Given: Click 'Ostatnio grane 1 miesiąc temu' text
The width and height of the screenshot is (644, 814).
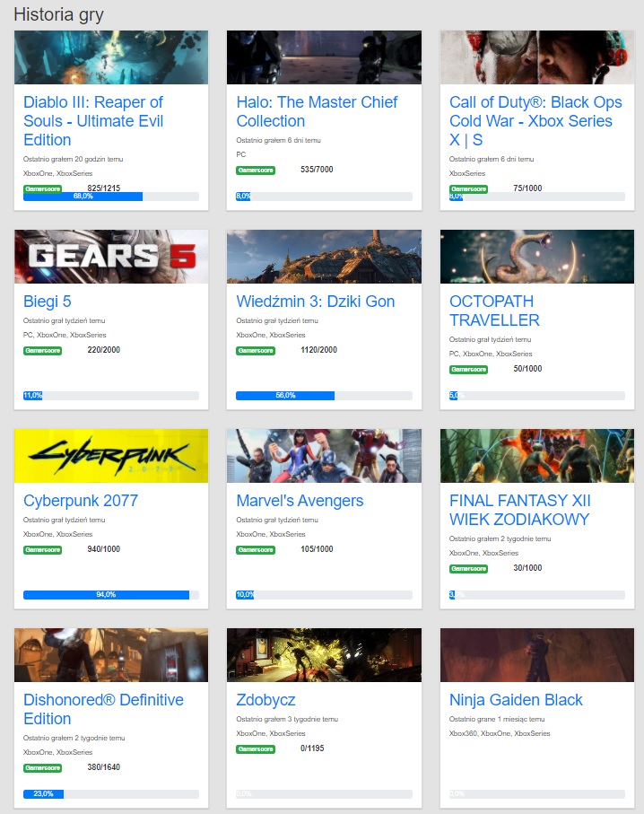Looking at the screenshot, I should [x=497, y=720].
